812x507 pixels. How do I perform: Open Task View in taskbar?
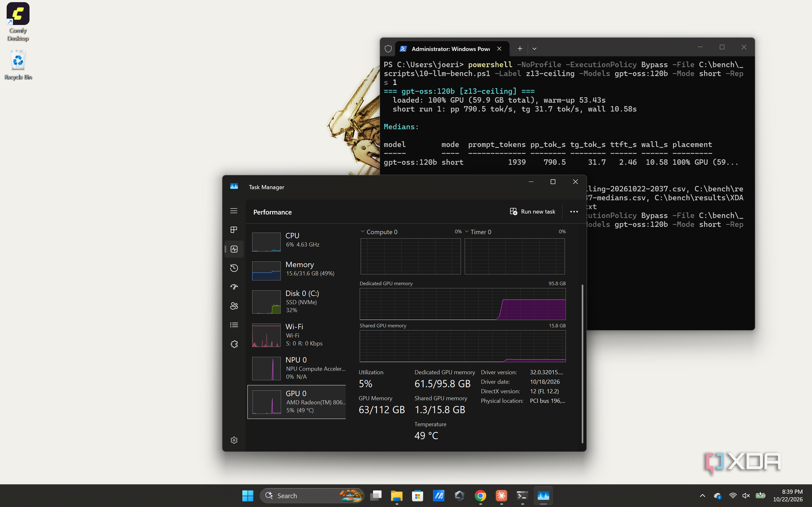376,496
